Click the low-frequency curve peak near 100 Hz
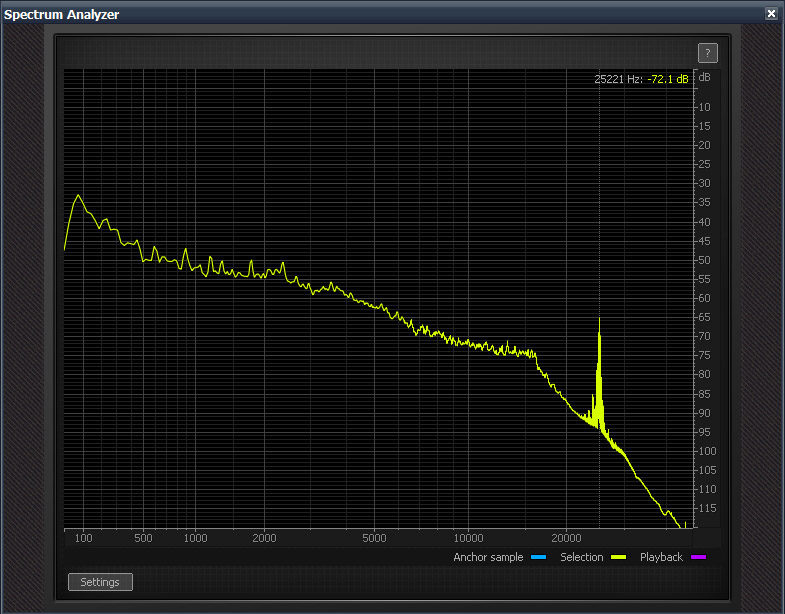 click(78, 197)
